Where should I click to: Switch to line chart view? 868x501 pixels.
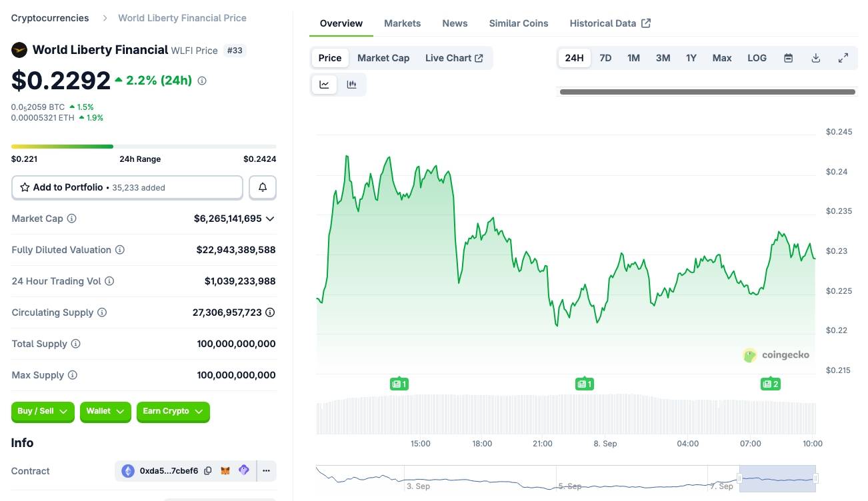[325, 85]
